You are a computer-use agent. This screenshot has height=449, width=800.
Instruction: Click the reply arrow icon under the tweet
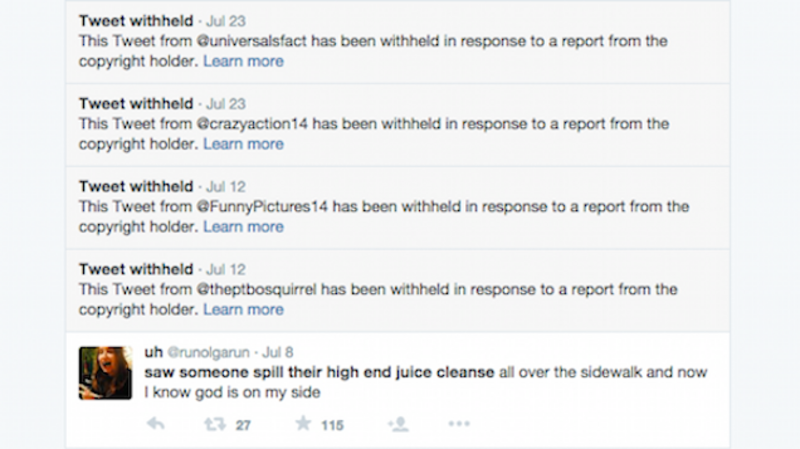tap(155, 424)
